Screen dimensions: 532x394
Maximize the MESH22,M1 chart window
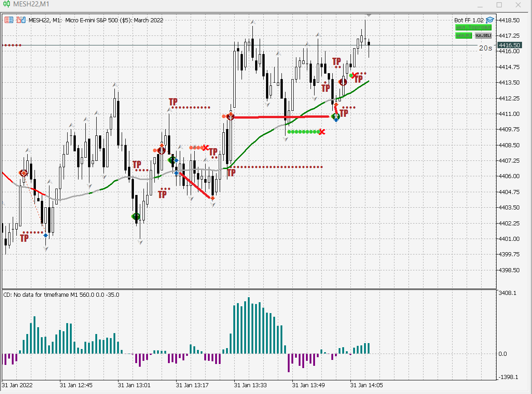tap(499, 5)
